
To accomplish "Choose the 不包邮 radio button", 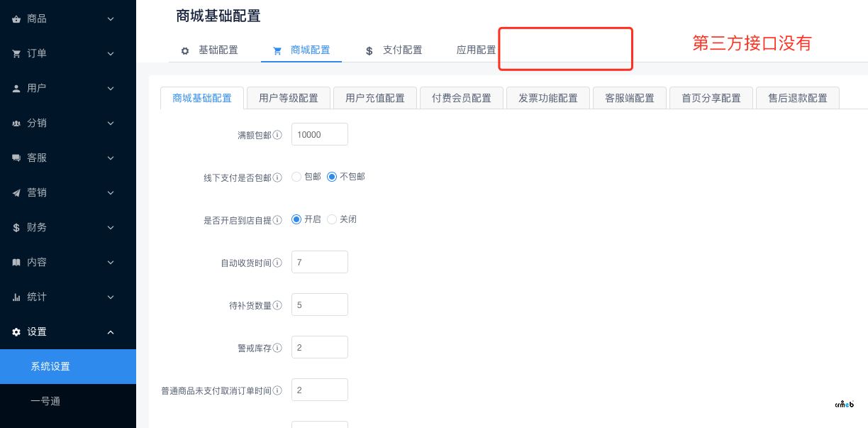I will [x=332, y=177].
